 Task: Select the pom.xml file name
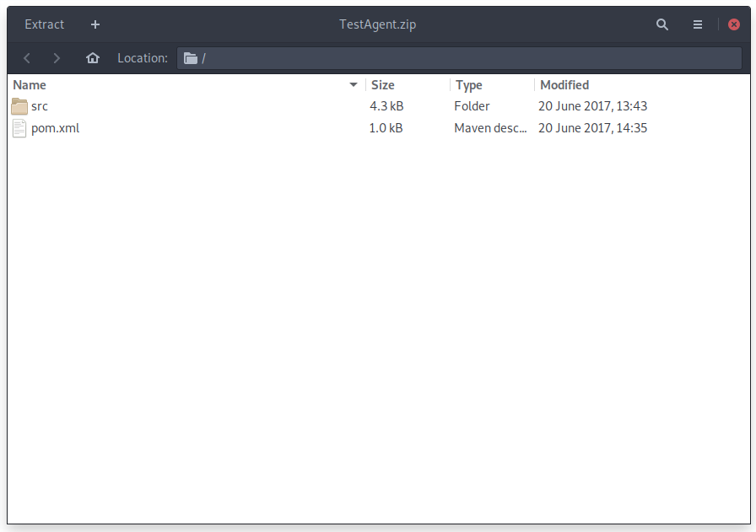click(x=56, y=128)
